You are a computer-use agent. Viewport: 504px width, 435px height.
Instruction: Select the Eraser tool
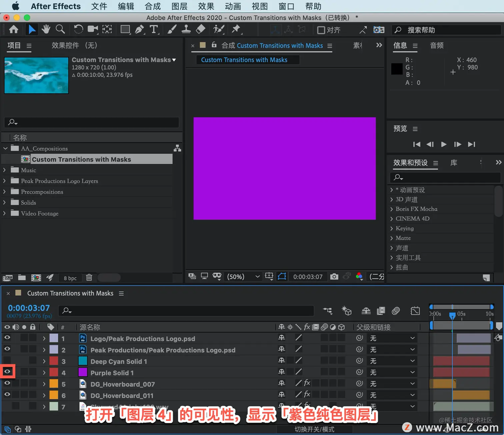click(200, 30)
